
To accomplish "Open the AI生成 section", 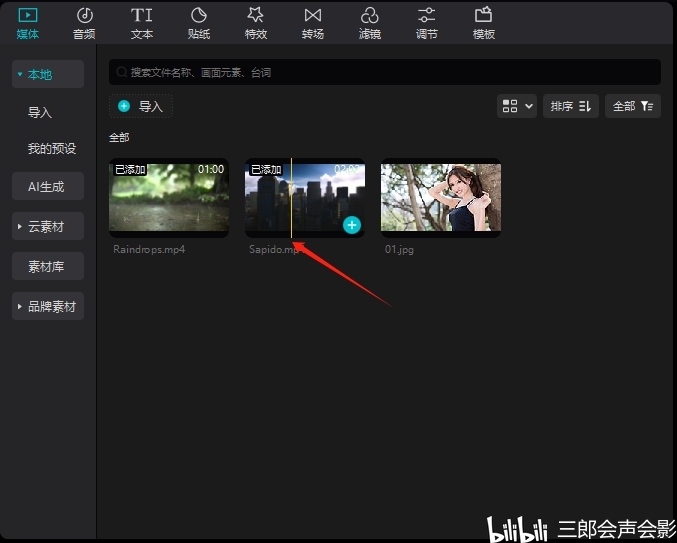I will point(48,186).
